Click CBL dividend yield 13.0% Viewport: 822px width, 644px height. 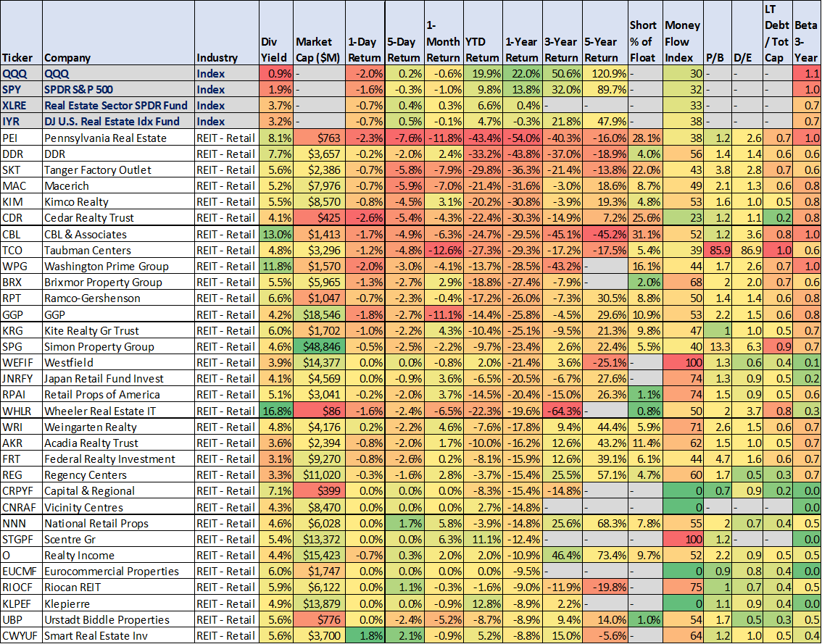[x=276, y=234]
